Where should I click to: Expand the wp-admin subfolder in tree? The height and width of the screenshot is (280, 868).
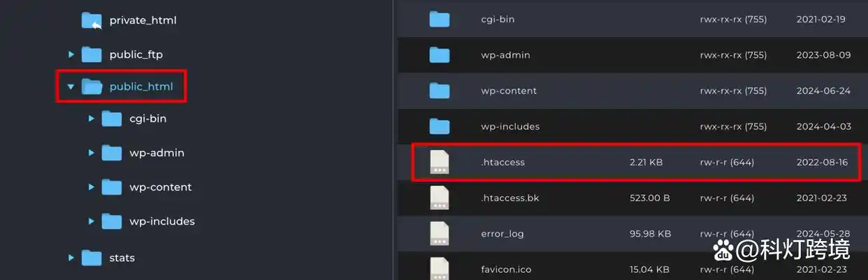(91, 153)
